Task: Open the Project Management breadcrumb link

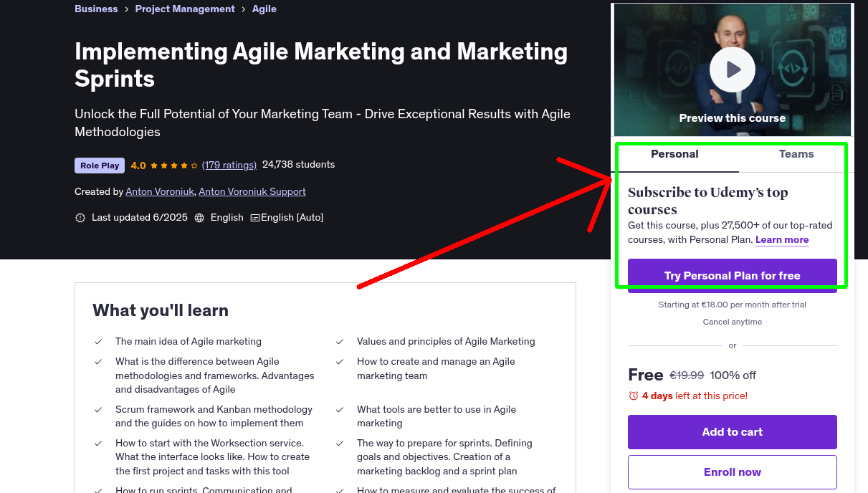Action: pyautogui.click(x=185, y=9)
